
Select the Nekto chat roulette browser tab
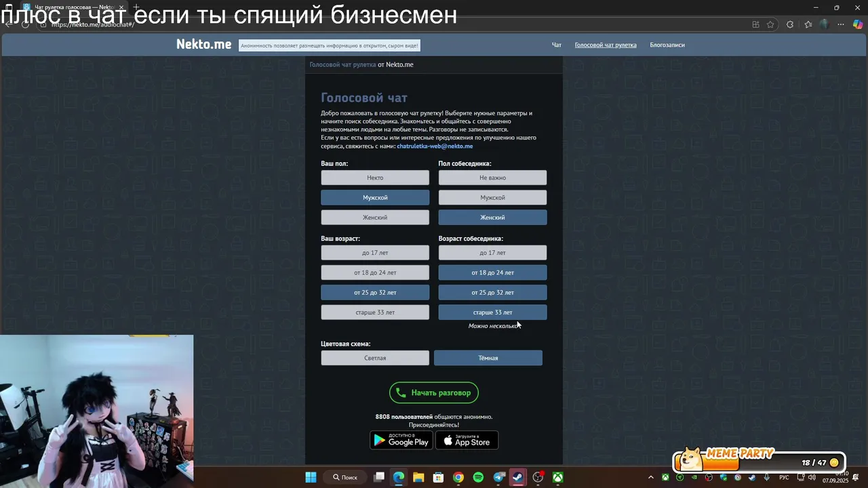pyautogui.click(x=73, y=7)
